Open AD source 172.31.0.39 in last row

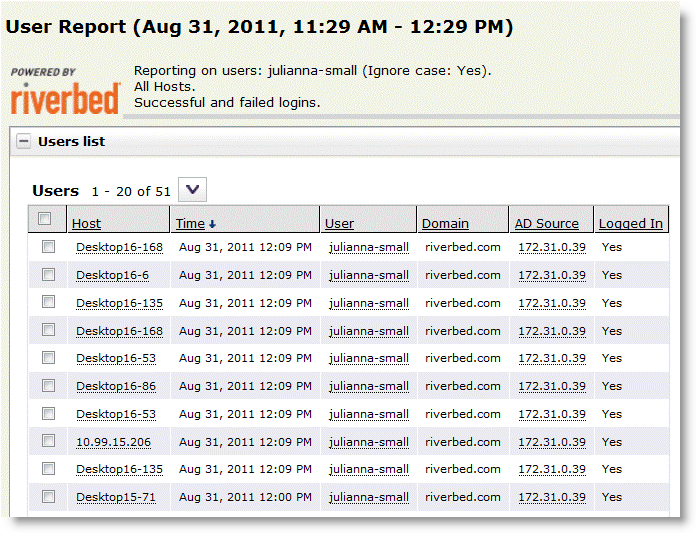pyautogui.click(x=552, y=497)
